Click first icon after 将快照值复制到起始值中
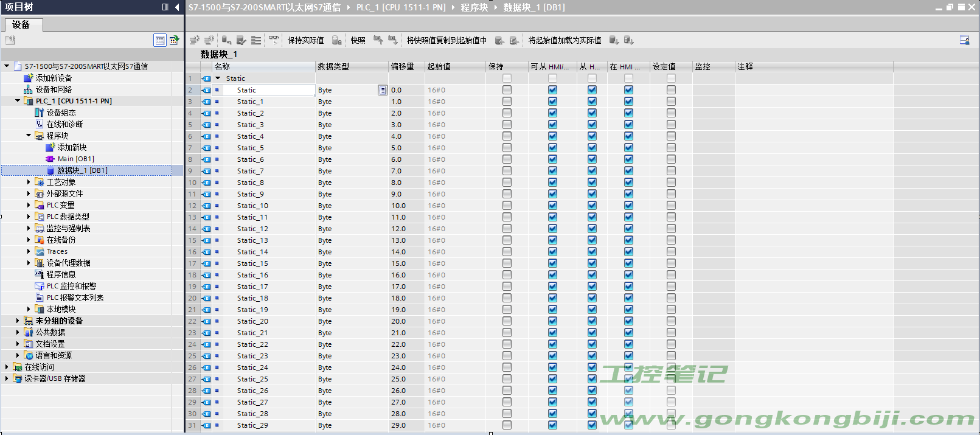This screenshot has height=435, width=980. (x=499, y=40)
